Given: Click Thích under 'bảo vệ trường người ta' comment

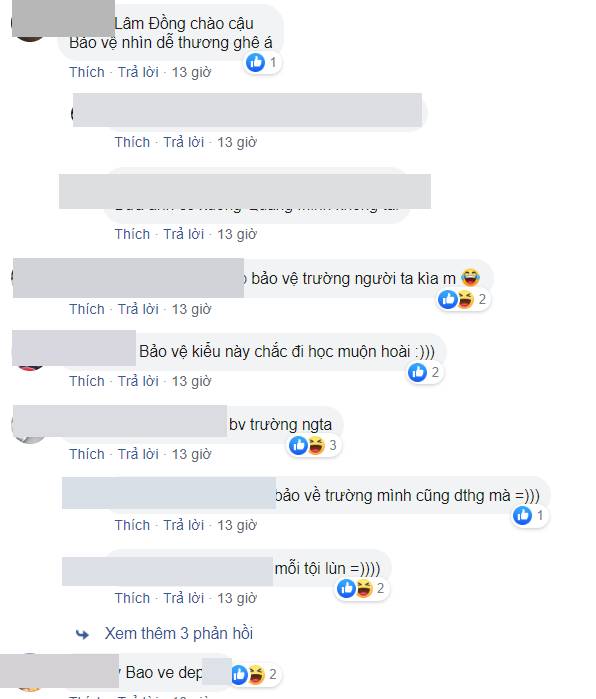Looking at the screenshot, I should (87, 309).
